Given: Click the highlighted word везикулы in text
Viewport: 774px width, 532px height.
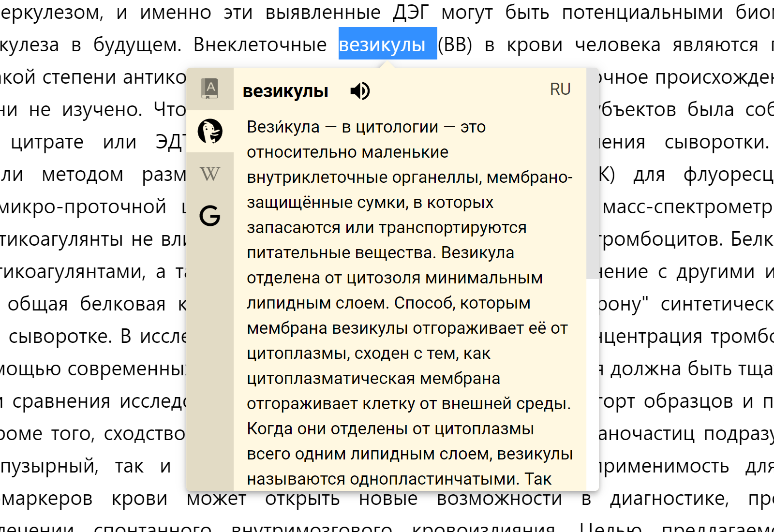Looking at the screenshot, I should click(382, 44).
